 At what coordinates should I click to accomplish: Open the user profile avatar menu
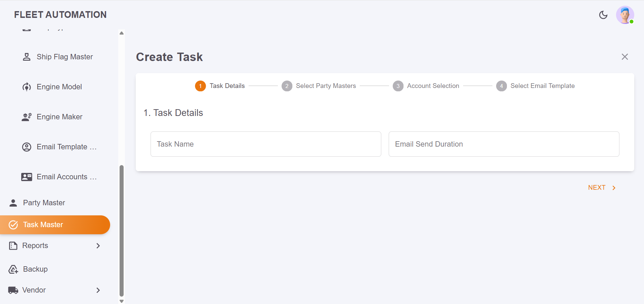pyautogui.click(x=625, y=15)
